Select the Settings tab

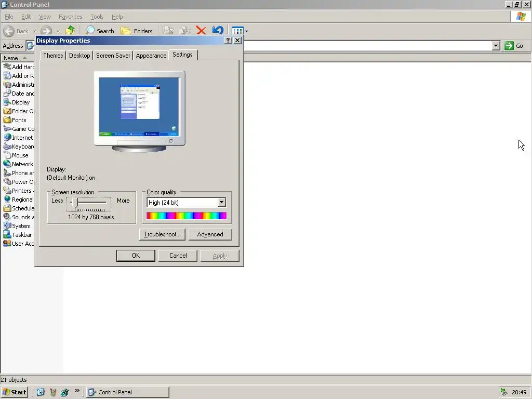point(182,55)
